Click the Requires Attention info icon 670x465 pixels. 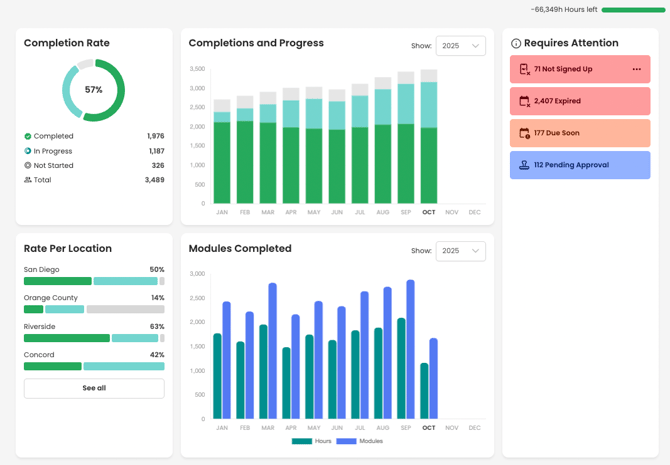516,44
